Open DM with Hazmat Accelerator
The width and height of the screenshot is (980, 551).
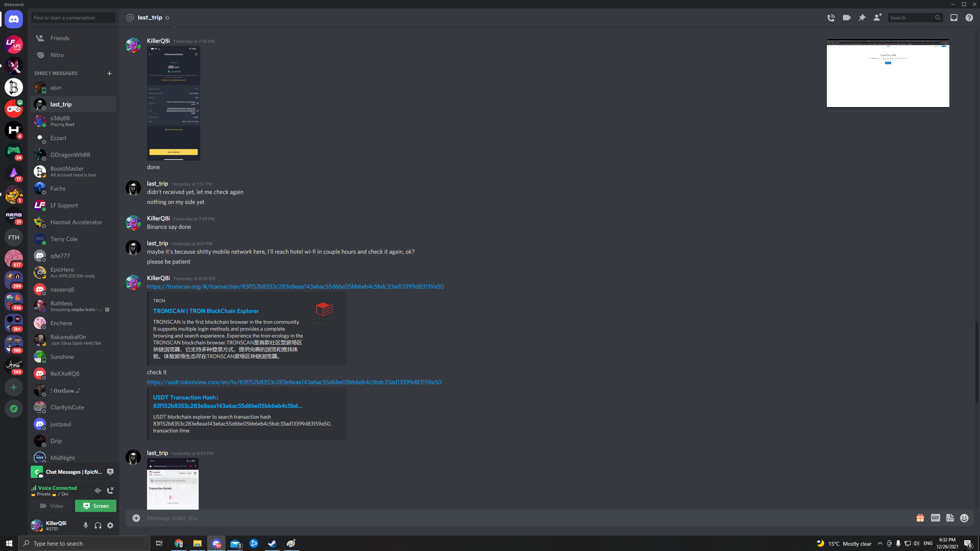73,222
